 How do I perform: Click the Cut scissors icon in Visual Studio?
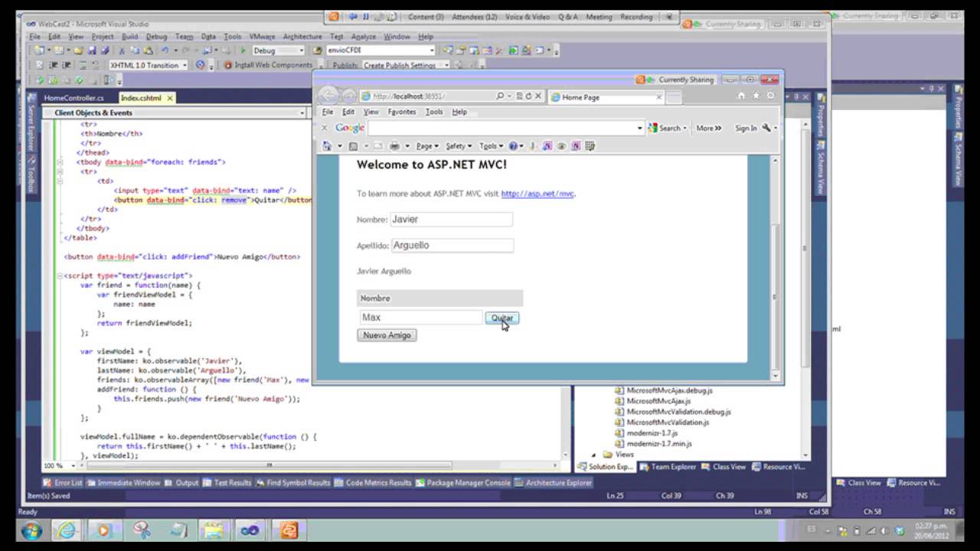tap(121, 51)
